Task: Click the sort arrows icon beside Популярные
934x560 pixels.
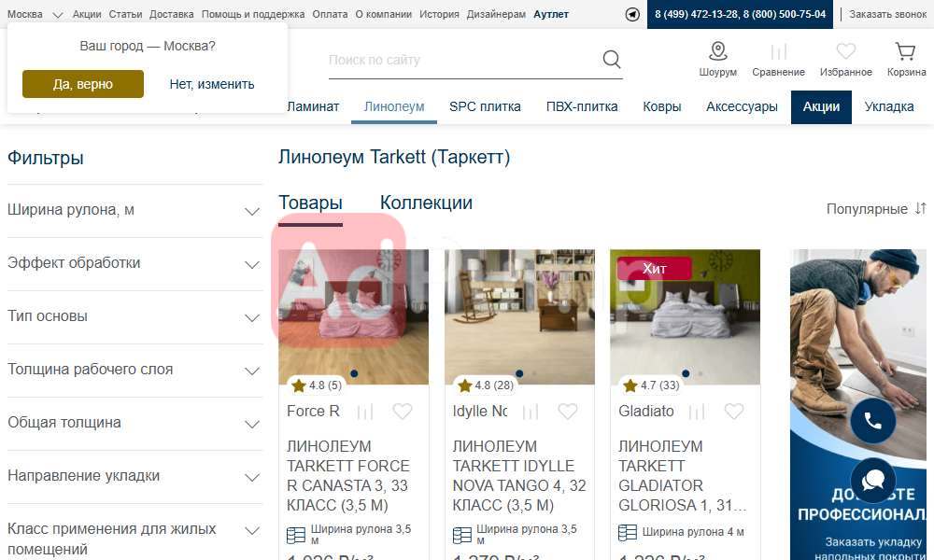Action: pyautogui.click(x=920, y=208)
